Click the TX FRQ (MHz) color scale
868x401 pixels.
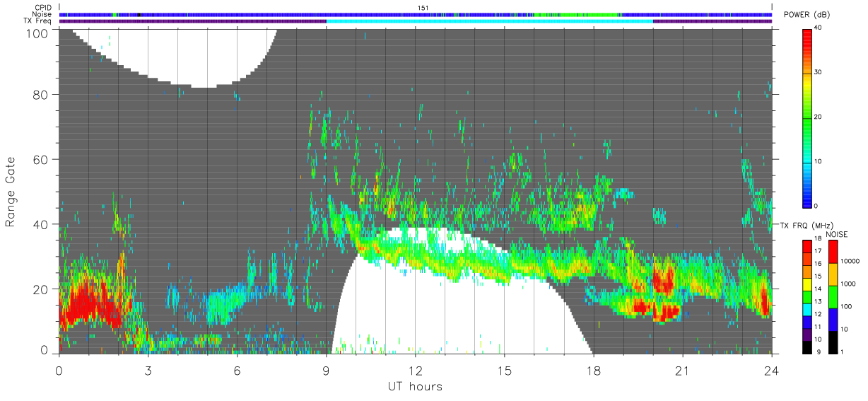(808, 297)
